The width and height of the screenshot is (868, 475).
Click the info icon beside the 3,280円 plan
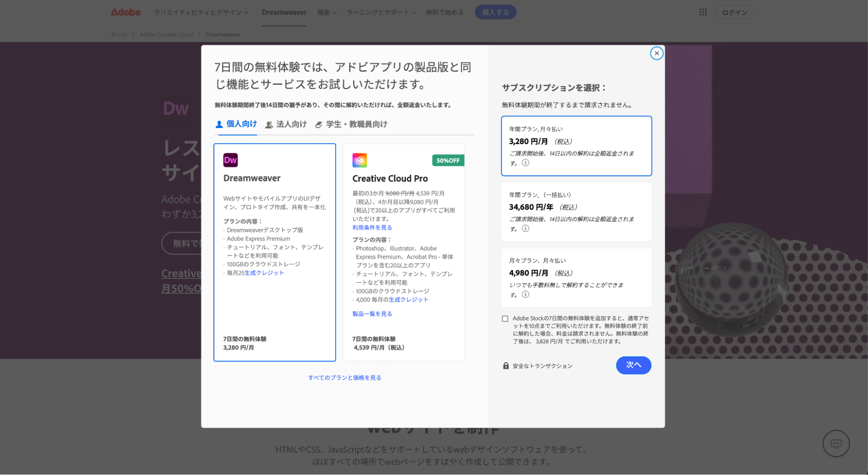(x=526, y=163)
